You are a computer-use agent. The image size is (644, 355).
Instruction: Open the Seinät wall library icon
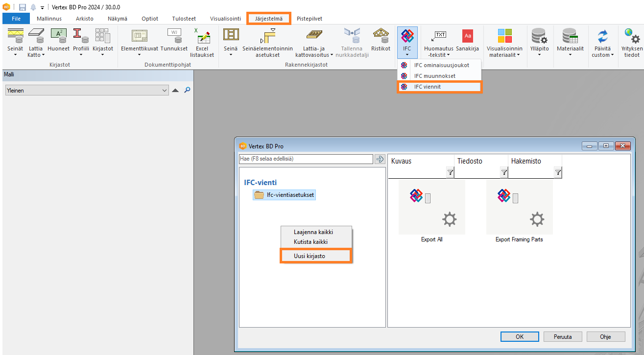click(x=15, y=38)
